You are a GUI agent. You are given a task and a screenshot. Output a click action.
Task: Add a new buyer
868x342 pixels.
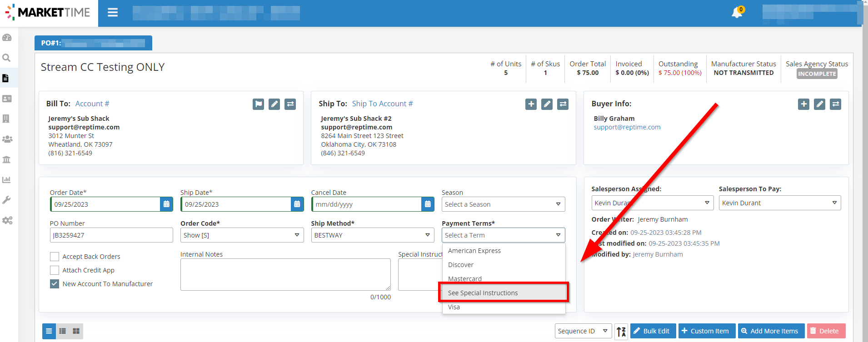tap(803, 104)
